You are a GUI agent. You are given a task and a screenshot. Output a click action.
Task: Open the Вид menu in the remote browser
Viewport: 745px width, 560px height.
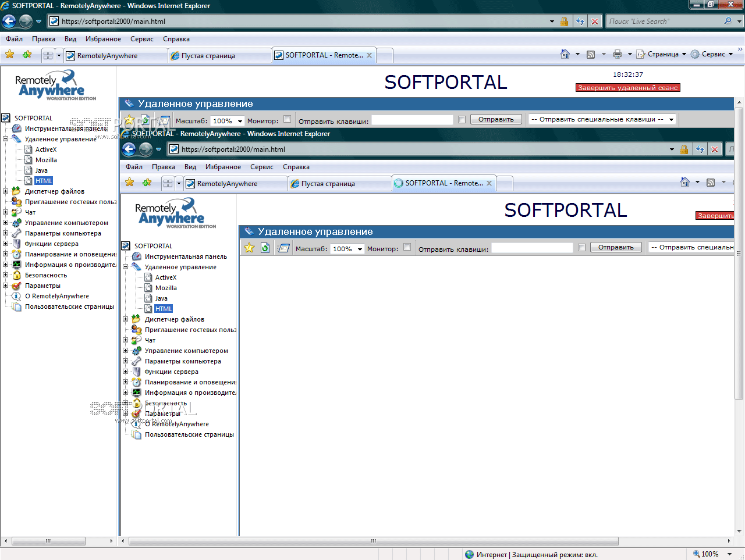point(190,167)
